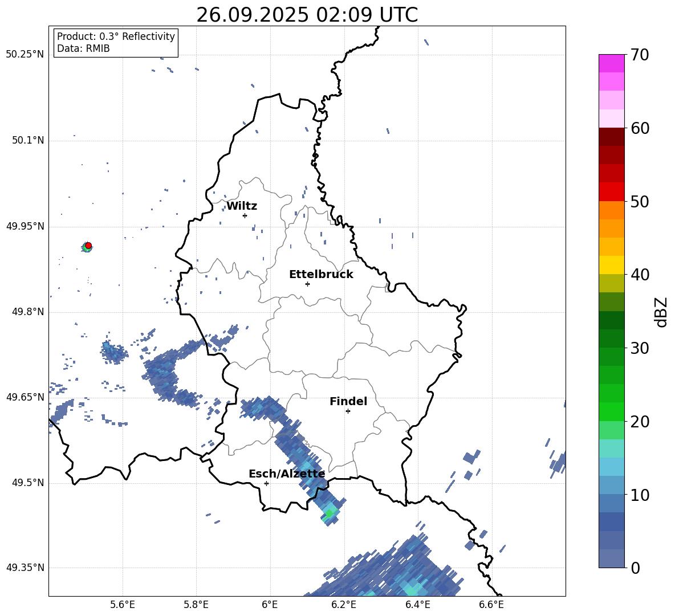The width and height of the screenshot is (675, 616).
Task: Click the green echo core south of Esch/Alzette
Action: point(329,513)
